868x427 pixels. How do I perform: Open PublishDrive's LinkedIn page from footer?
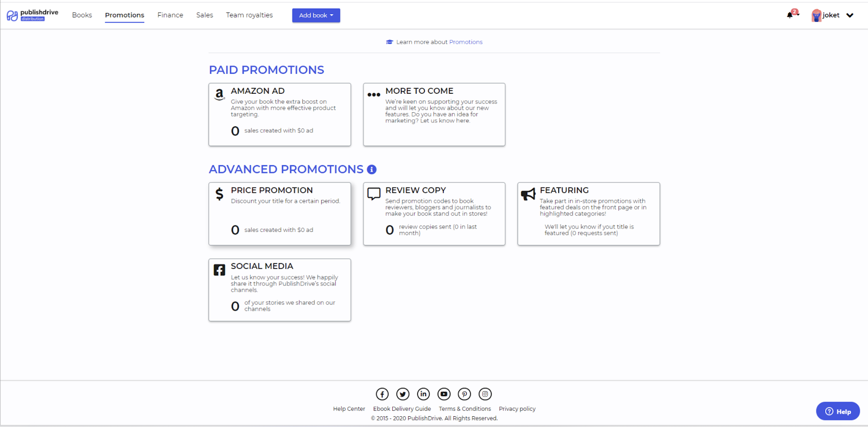click(x=423, y=394)
